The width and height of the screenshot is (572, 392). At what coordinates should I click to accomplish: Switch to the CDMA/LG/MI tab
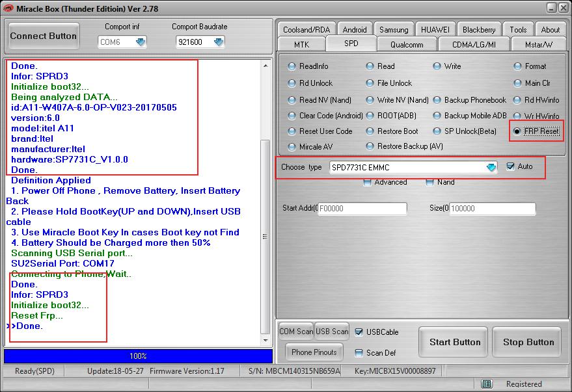click(x=474, y=44)
